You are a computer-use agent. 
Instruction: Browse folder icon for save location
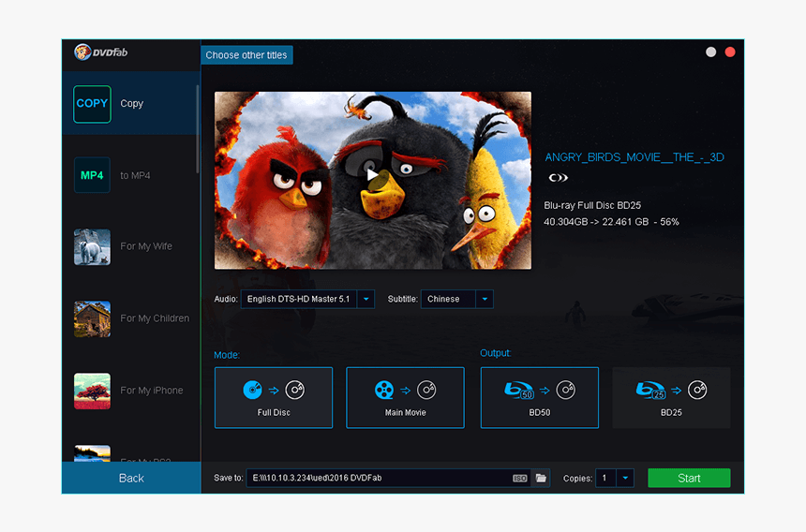(541, 478)
